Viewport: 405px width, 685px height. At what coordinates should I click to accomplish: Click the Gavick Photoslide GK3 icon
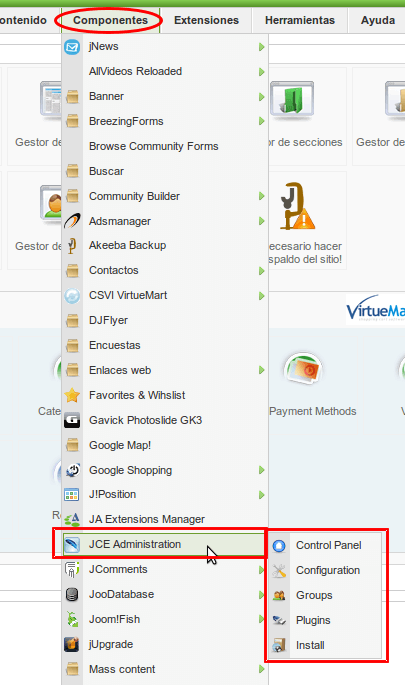coord(72,420)
